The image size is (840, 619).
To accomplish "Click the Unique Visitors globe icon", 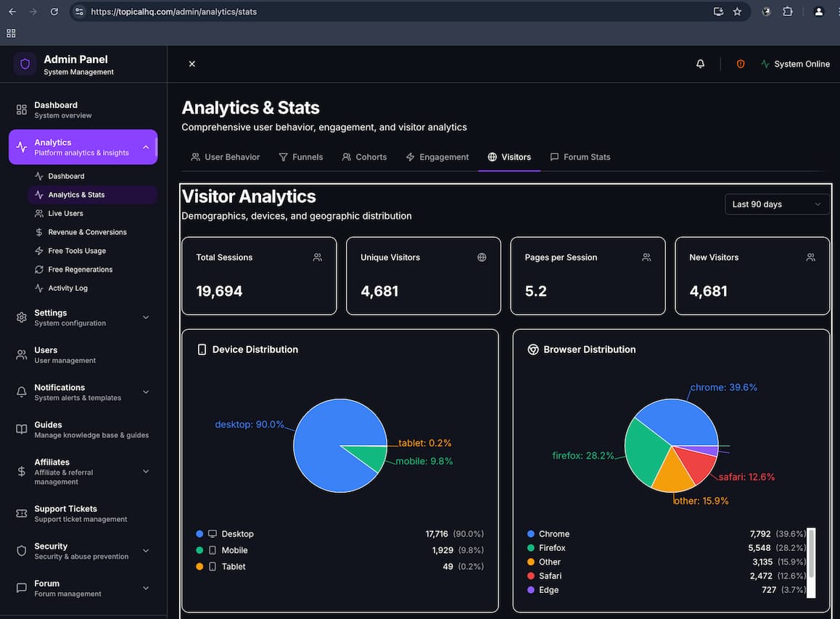I will 482,257.
